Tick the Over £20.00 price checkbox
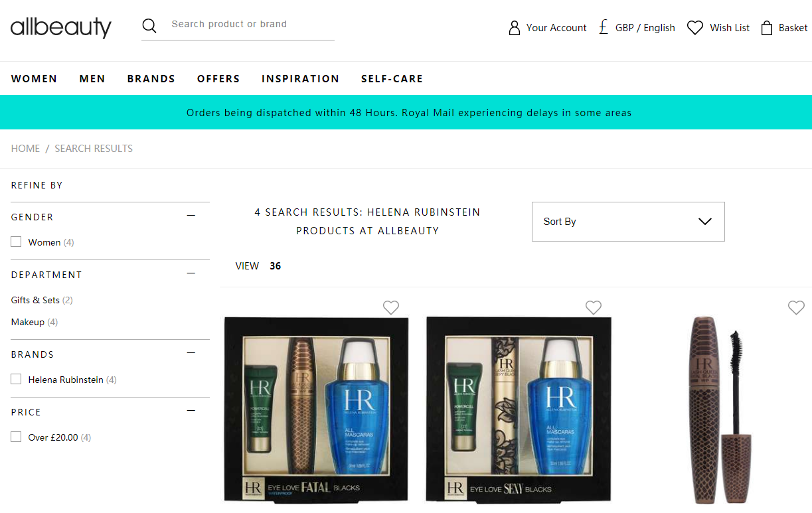 [x=16, y=437]
